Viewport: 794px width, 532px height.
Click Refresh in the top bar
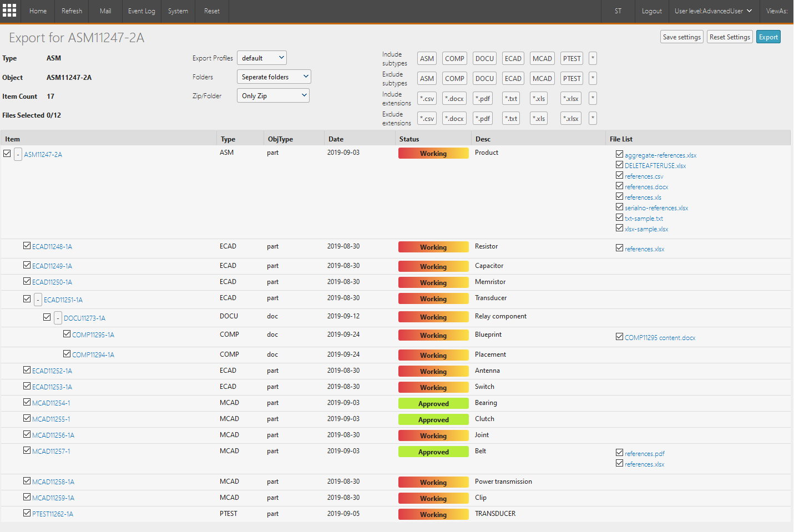click(72, 11)
